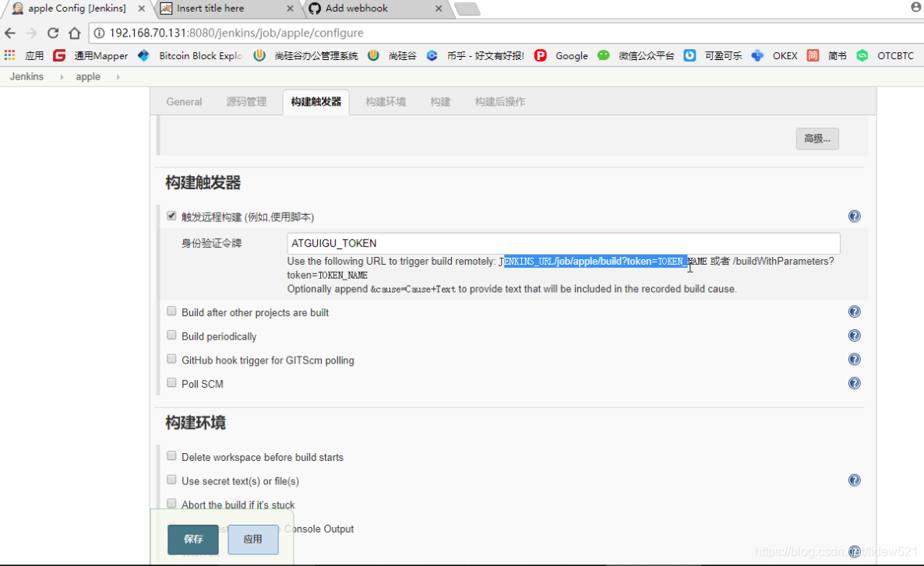The image size is (924, 566).
Task: Show help for Use secret text(s) or file(s)
Action: click(x=854, y=480)
